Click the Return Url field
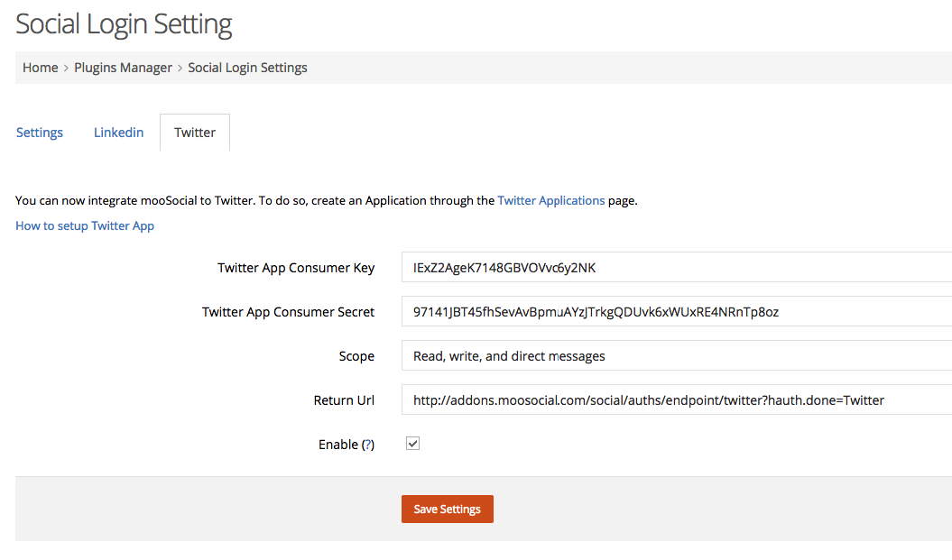 coord(677,399)
